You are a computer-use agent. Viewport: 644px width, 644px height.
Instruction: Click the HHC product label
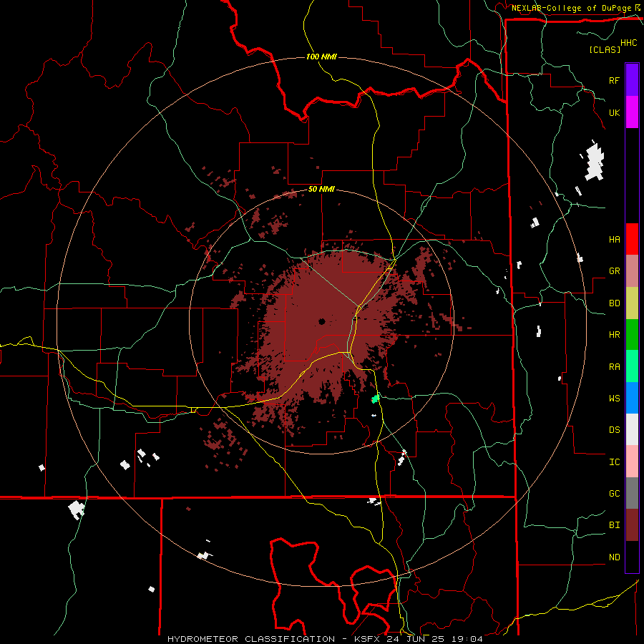point(629,43)
